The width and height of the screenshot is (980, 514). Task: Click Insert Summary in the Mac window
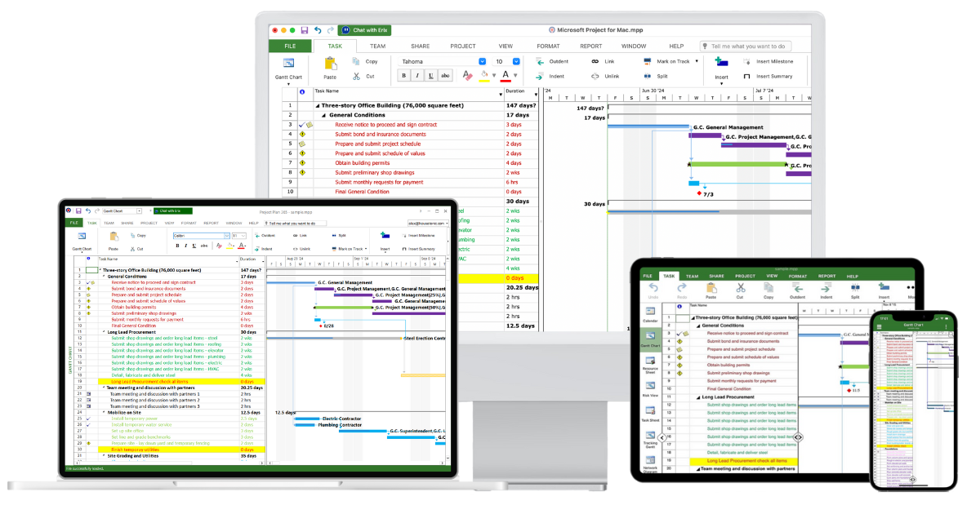tap(768, 76)
